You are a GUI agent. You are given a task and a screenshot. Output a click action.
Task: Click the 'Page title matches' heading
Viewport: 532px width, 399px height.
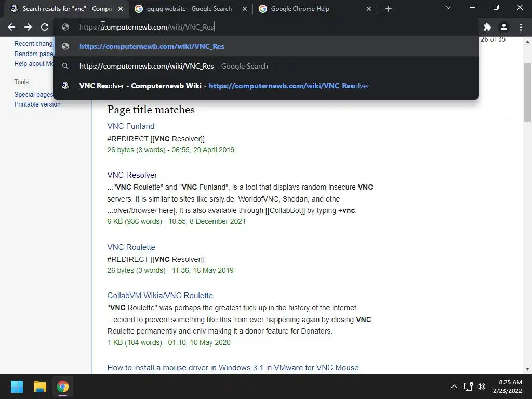[x=151, y=110]
